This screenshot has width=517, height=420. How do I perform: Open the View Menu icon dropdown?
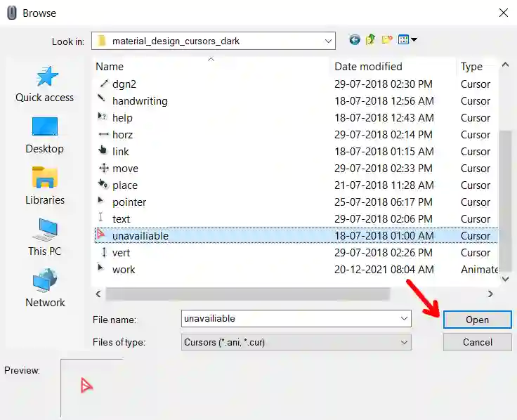(407, 40)
